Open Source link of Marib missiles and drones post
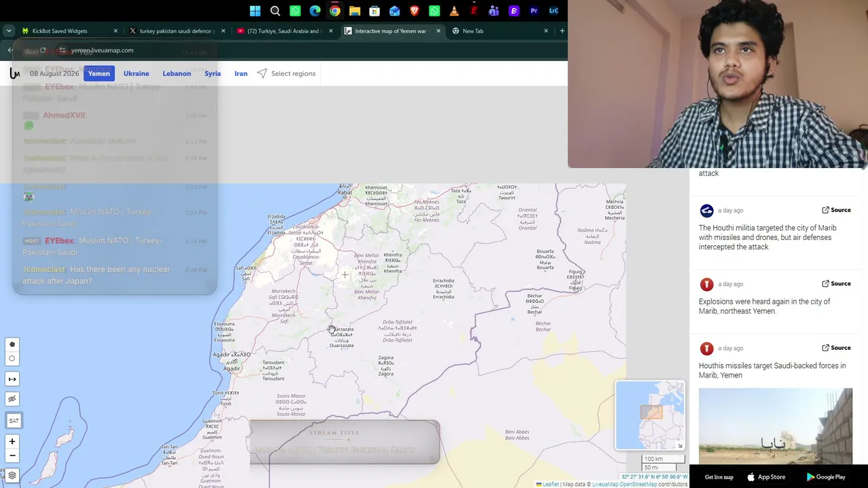 (836, 210)
